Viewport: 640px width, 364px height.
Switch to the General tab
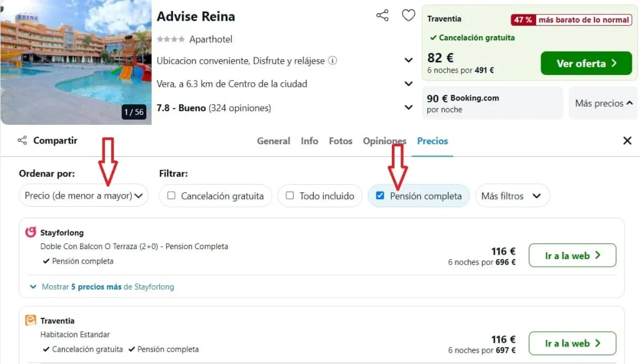[x=274, y=141]
